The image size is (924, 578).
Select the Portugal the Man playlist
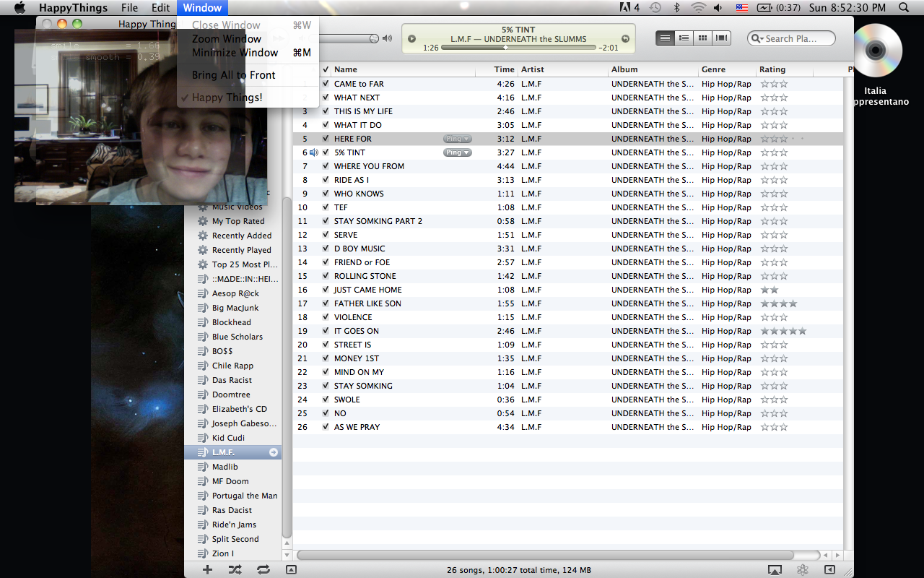click(245, 496)
